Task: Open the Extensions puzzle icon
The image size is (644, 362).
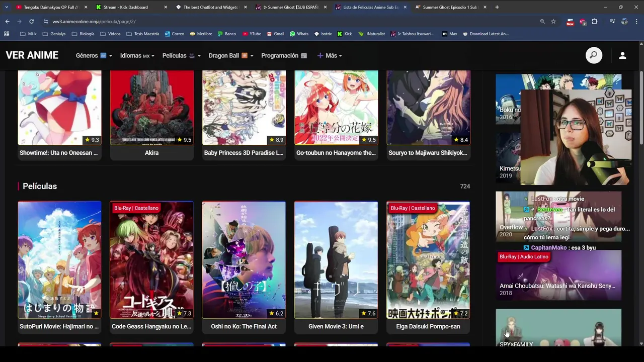Action: click(595, 22)
